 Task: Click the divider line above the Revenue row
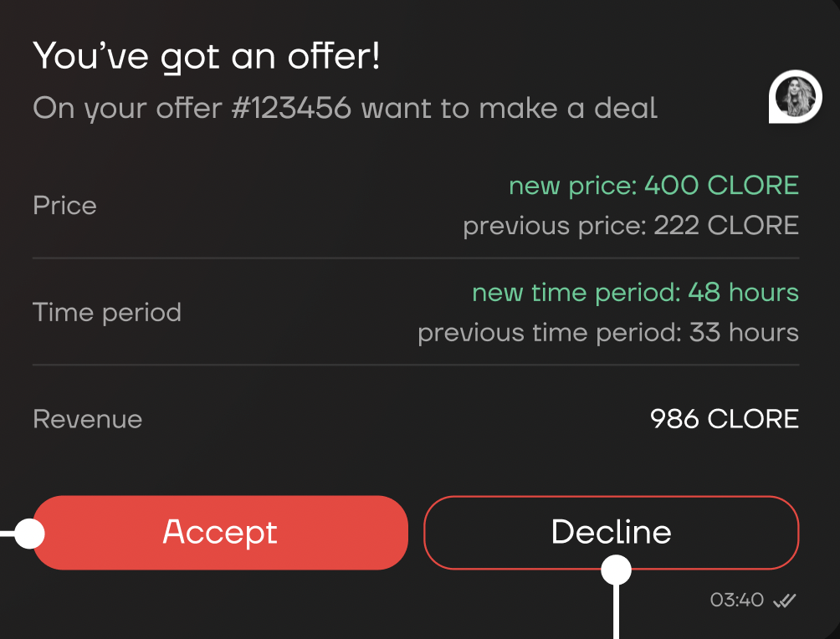coord(416,365)
